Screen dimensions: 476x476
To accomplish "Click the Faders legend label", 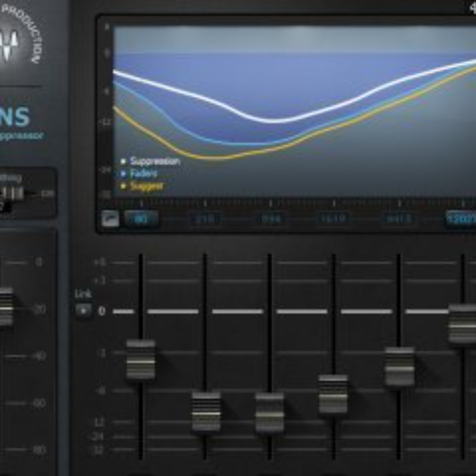I will [144, 174].
